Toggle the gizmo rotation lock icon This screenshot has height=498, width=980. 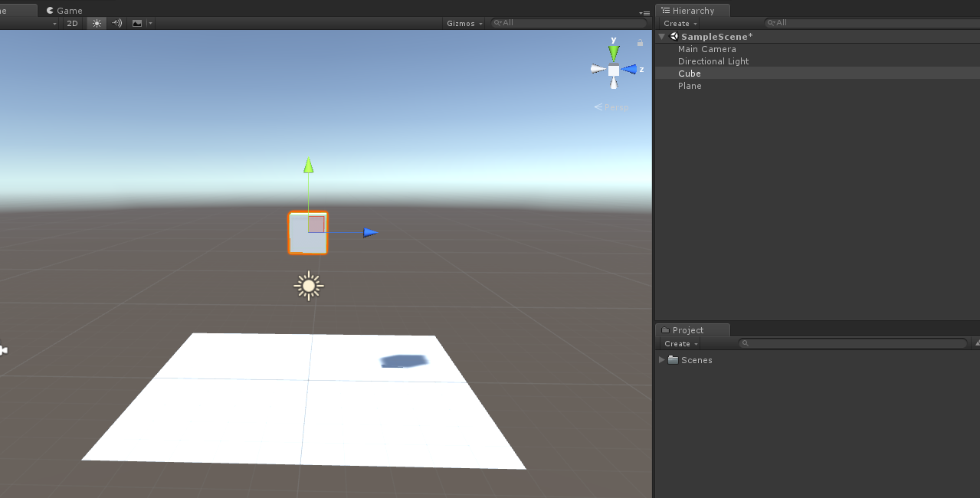(641, 43)
